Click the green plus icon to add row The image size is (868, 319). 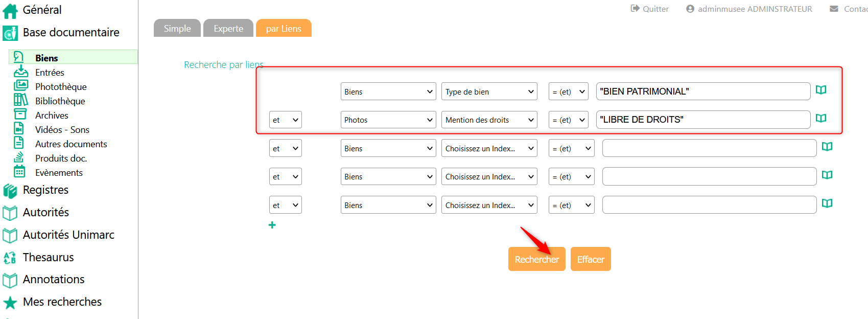click(x=272, y=225)
